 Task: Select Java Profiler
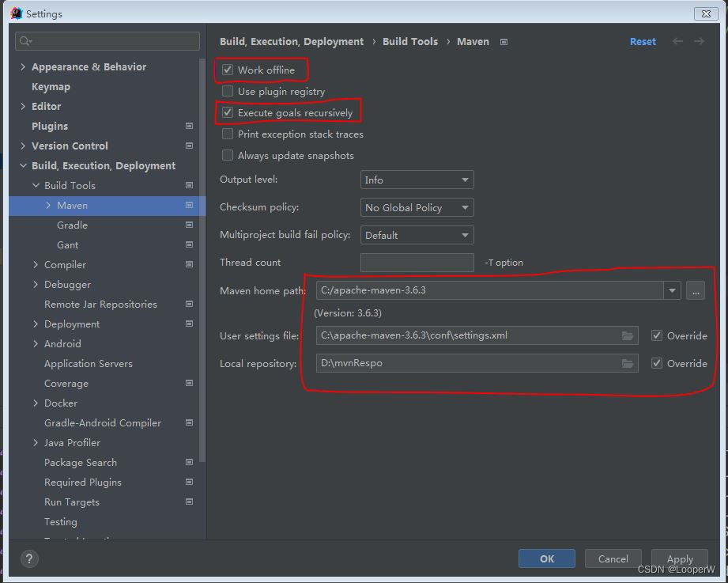click(72, 443)
